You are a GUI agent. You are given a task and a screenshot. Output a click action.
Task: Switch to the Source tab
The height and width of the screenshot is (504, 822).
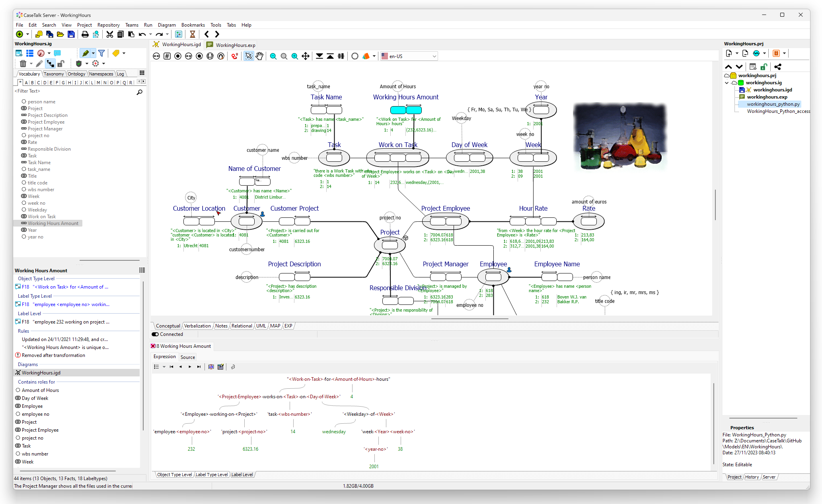(187, 357)
